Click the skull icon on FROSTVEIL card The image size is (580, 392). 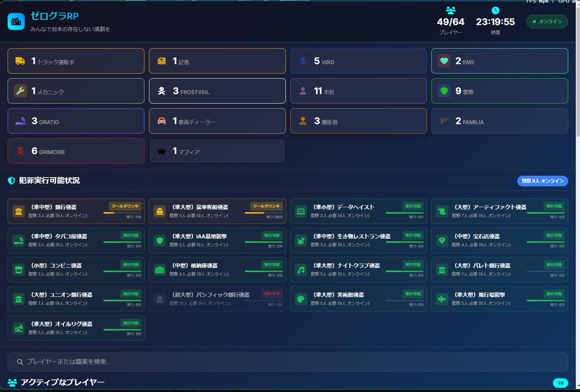(x=161, y=91)
